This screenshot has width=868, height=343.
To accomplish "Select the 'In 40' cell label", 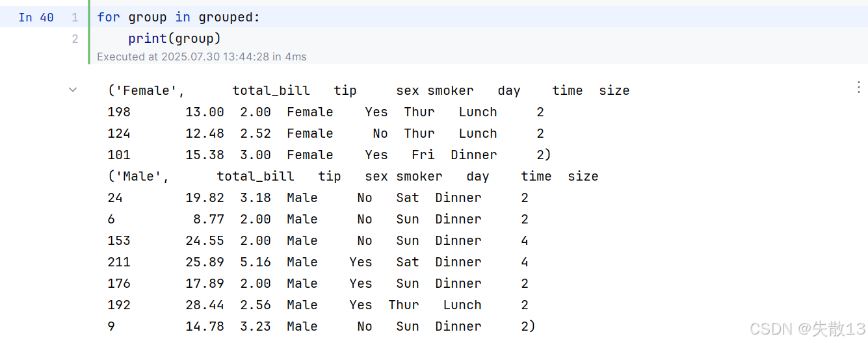I will coord(36,18).
